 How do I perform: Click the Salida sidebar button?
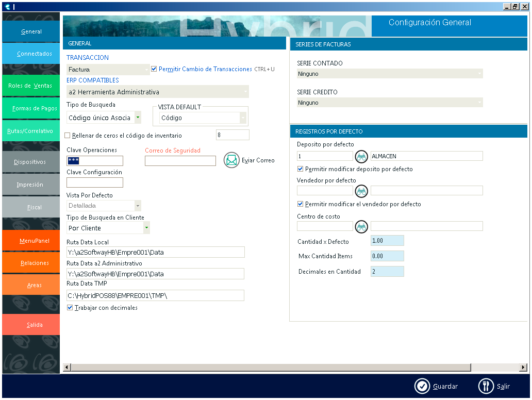click(x=31, y=325)
